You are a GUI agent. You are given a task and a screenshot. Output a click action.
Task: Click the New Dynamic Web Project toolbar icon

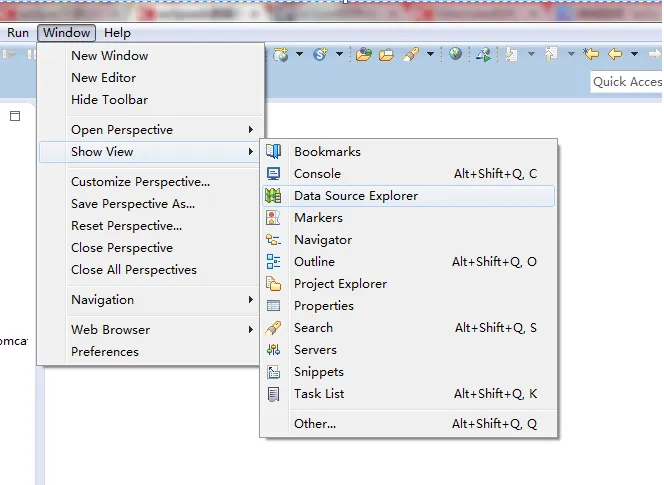click(x=281, y=54)
